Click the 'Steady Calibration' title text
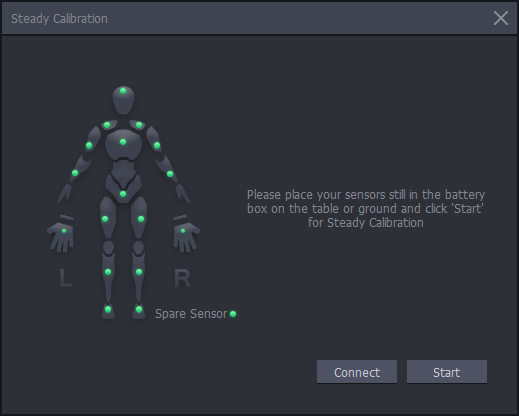Viewport: 519px width, 416px height. pos(59,19)
